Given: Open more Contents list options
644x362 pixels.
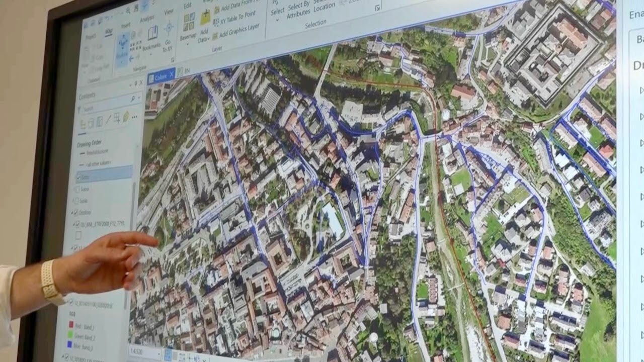Looking at the screenshot, I should [x=134, y=117].
